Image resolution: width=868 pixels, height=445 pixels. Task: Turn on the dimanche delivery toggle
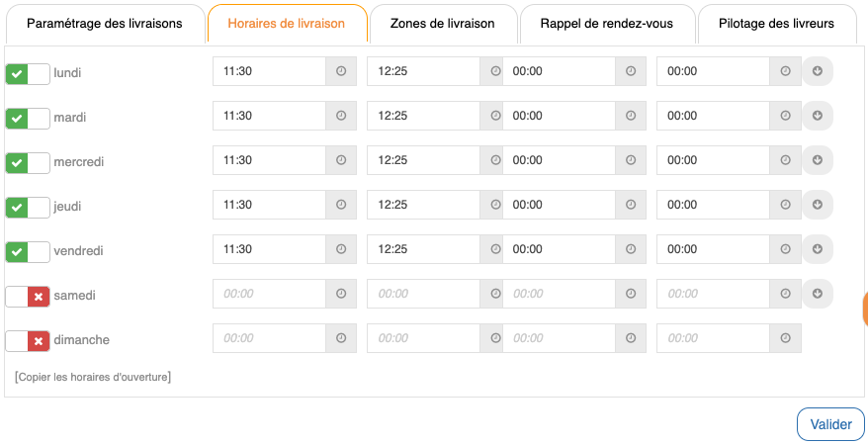[28, 340]
